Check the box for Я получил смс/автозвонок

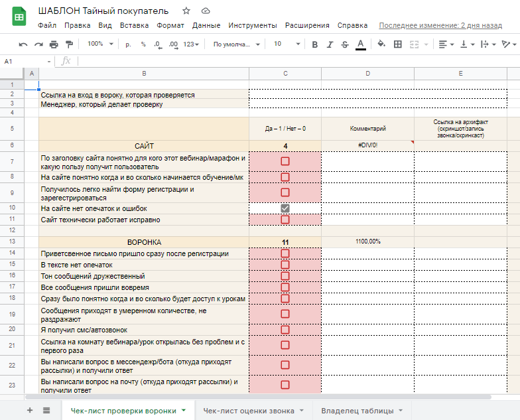pyautogui.click(x=285, y=330)
